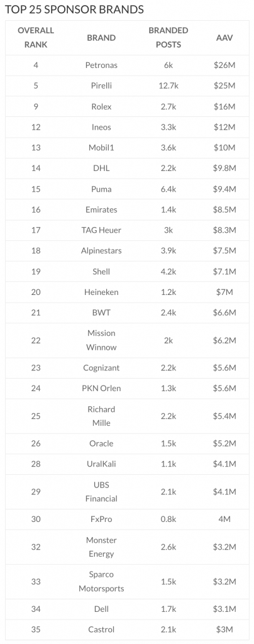Click the 12.7k branded posts value
Image resolution: width=254 pixels, height=644 pixels.
(168, 86)
